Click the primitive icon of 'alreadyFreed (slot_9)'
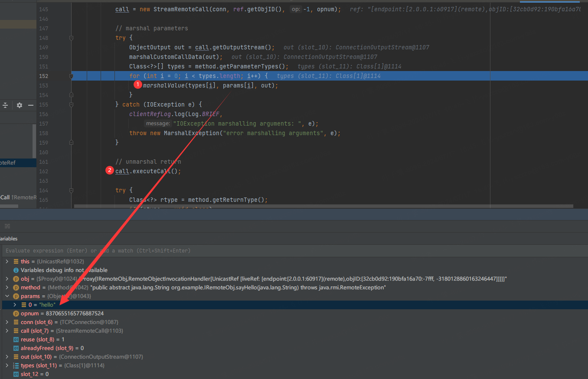 point(16,348)
